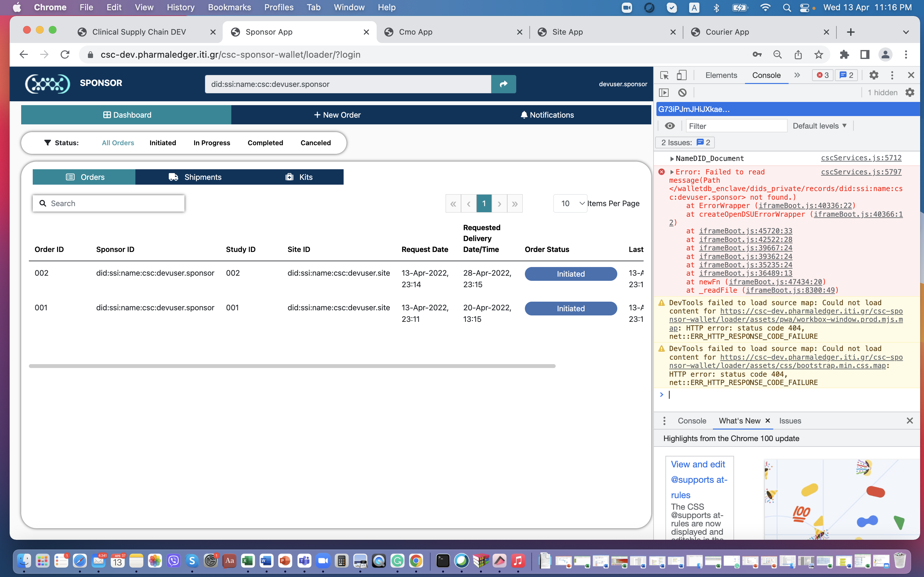Toggle the live expression eye icon
Screen dimensions: 924x577
[x=670, y=126]
